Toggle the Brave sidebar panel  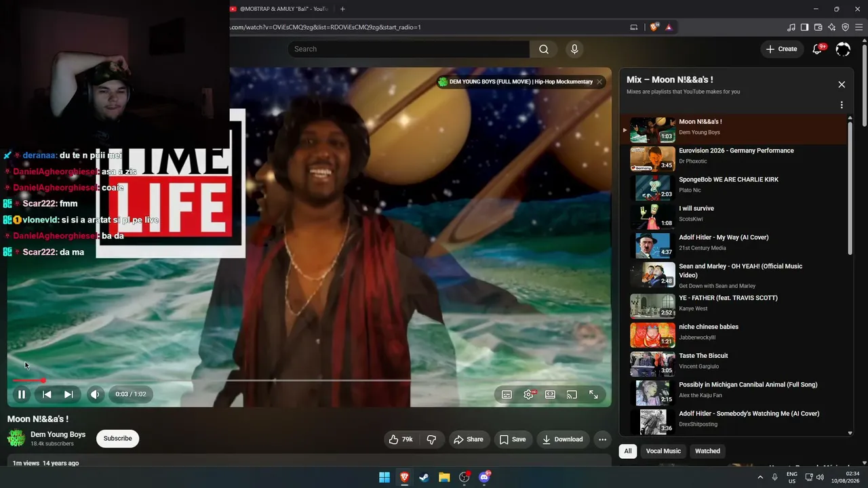(x=805, y=27)
